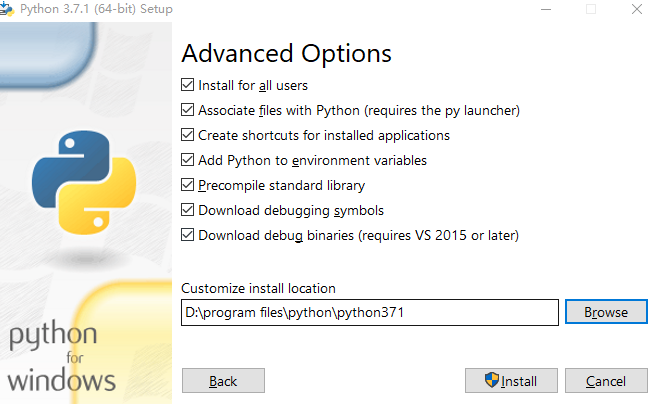This screenshot has height=404, width=652.
Task: Uncheck Install for all users checkbox
Action: tap(188, 85)
